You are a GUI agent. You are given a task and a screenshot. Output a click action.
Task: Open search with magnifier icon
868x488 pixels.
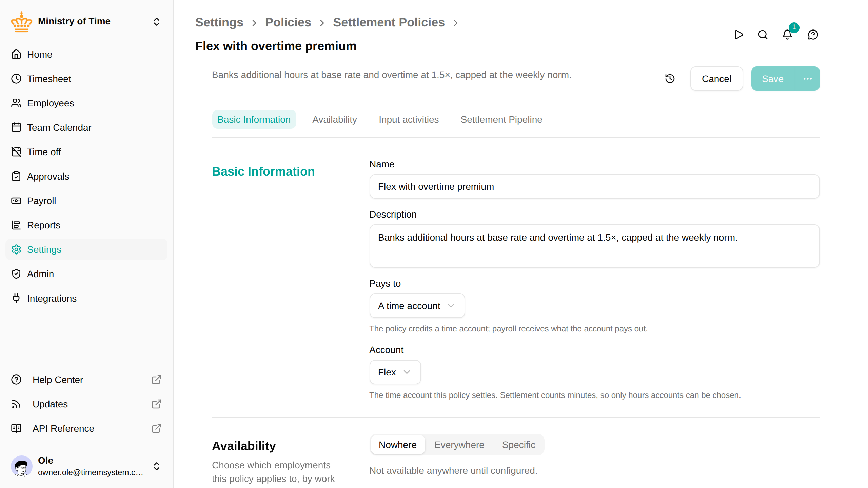[x=763, y=35]
